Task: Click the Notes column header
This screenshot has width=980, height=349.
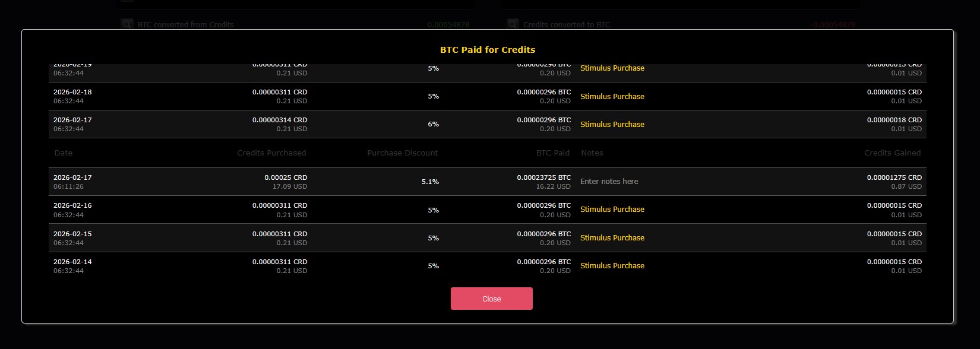Action: 592,153
